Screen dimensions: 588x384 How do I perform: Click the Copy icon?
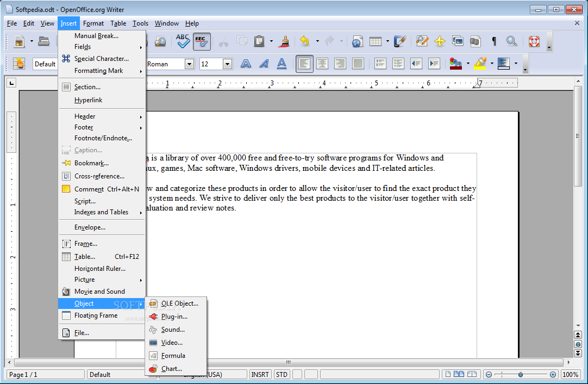(241, 41)
